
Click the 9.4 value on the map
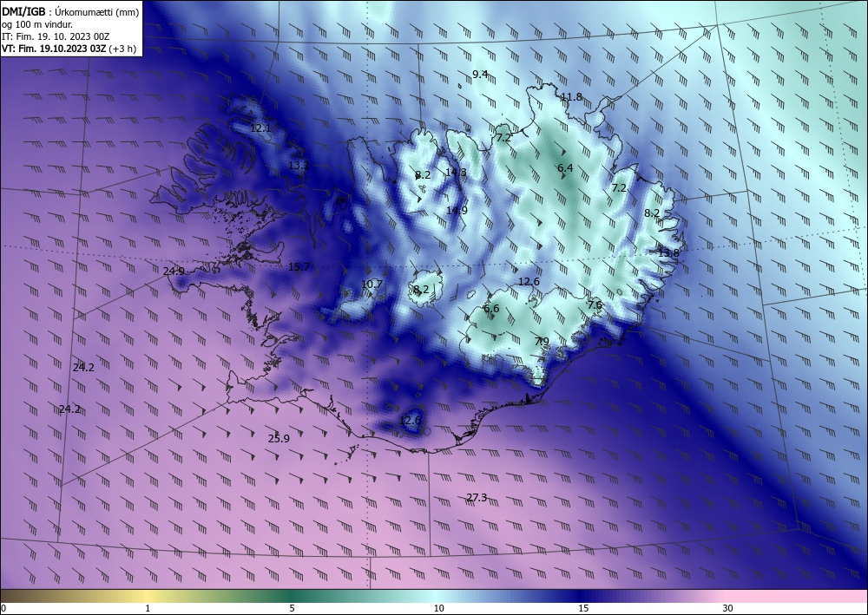pyautogui.click(x=480, y=74)
